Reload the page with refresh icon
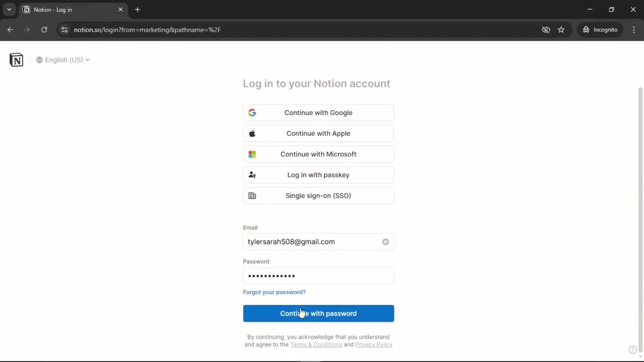The height and width of the screenshot is (362, 644). click(44, 30)
